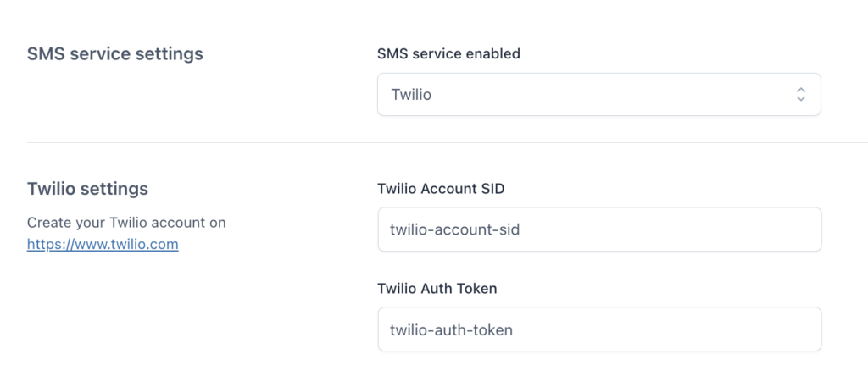This screenshot has height=376, width=868.
Task: Open the https://www.twilio.com link
Action: click(x=103, y=245)
